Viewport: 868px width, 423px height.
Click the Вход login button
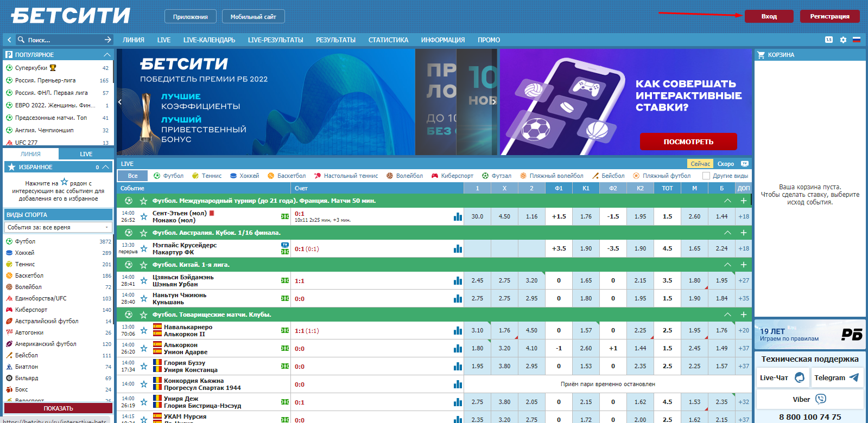769,16
